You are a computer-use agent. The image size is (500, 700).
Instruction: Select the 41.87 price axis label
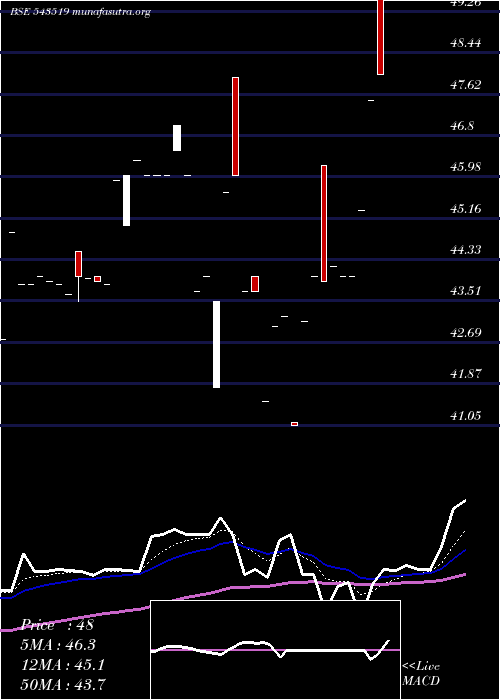pyautogui.click(x=466, y=374)
